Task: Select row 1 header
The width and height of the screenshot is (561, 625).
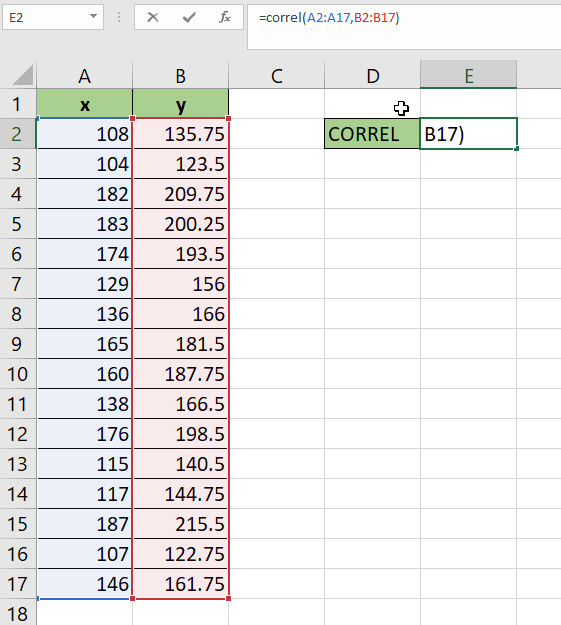Action: [x=18, y=104]
